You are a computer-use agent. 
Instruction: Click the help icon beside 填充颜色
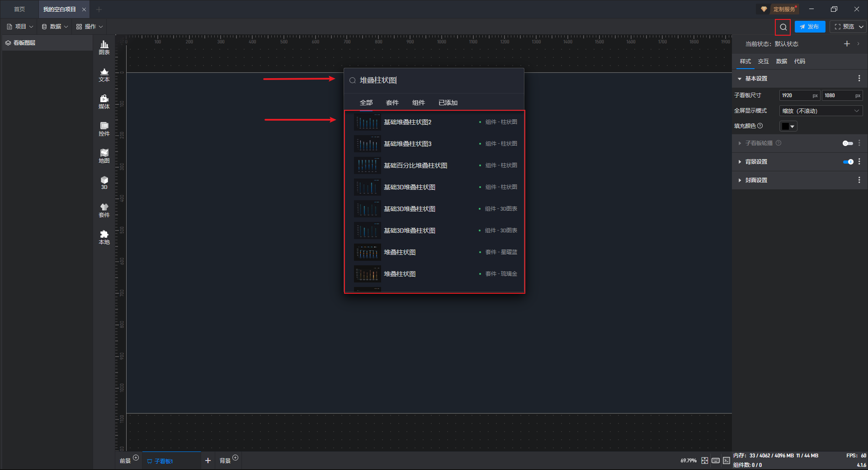point(760,126)
